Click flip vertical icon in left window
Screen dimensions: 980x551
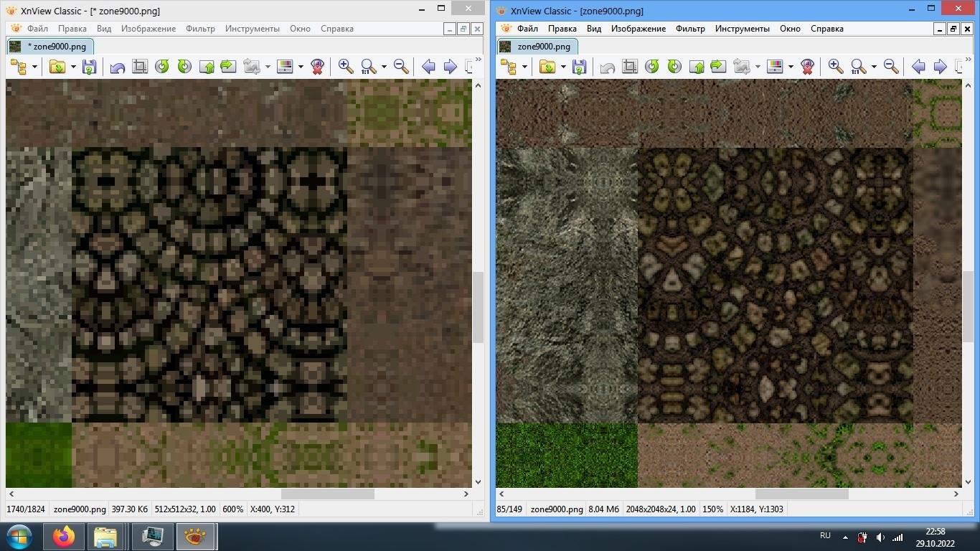click(207, 67)
